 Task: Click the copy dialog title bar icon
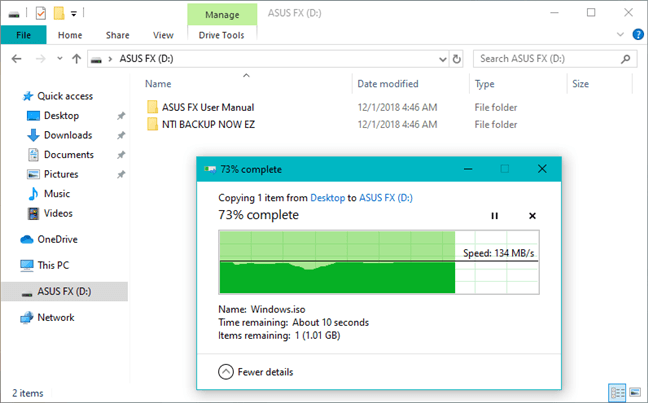[x=210, y=169]
